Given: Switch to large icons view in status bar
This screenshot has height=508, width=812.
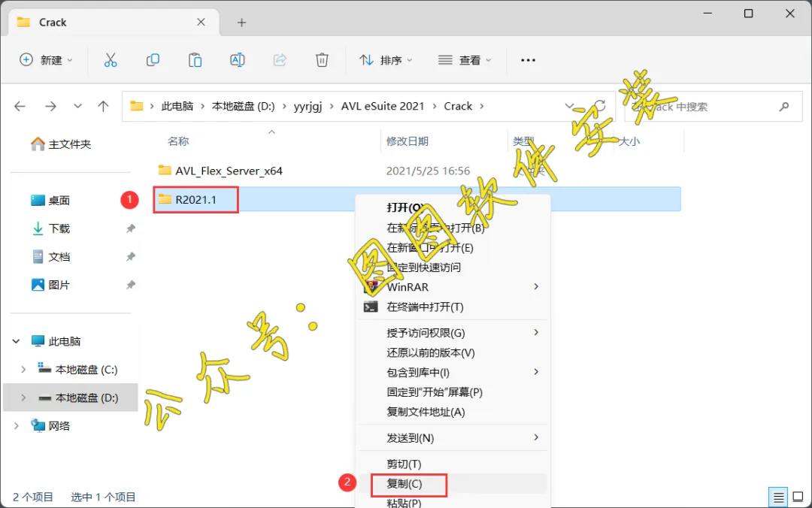Looking at the screenshot, I should (798, 497).
